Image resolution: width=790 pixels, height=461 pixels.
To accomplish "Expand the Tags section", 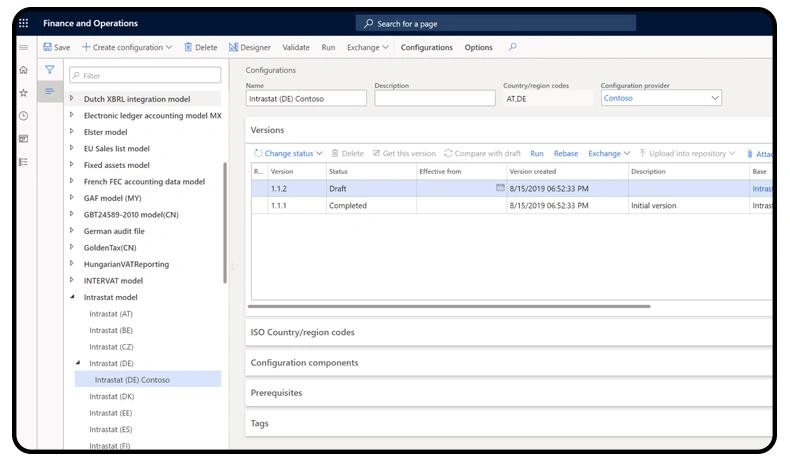I will click(508, 423).
